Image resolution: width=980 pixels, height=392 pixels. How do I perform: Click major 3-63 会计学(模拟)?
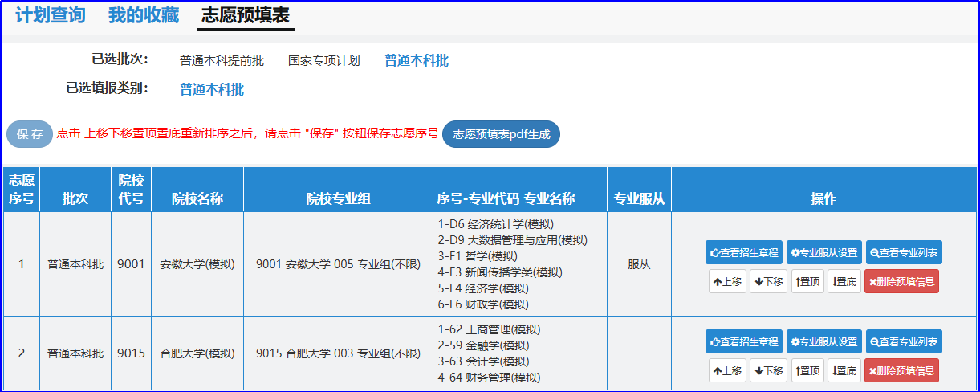coord(483,361)
